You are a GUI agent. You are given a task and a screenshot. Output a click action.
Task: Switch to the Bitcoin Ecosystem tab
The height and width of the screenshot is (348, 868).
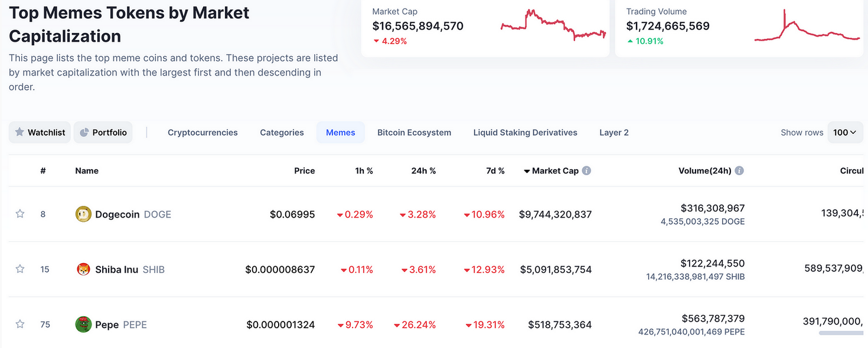[414, 132]
